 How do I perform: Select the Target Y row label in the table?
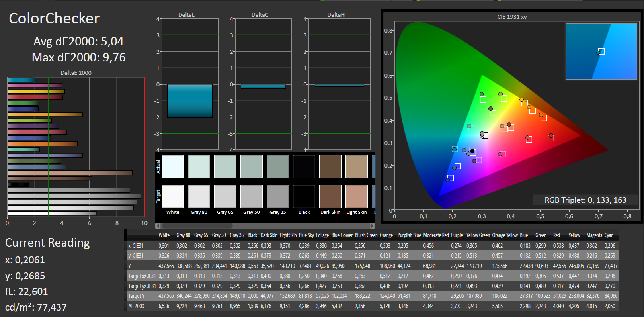[137, 296]
